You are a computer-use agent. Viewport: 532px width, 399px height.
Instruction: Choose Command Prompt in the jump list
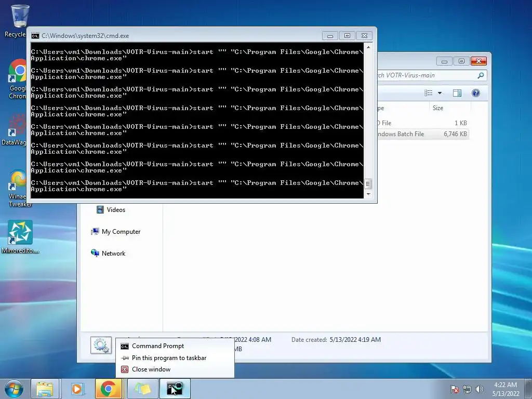pyautogui.click(x=175, y=346)
